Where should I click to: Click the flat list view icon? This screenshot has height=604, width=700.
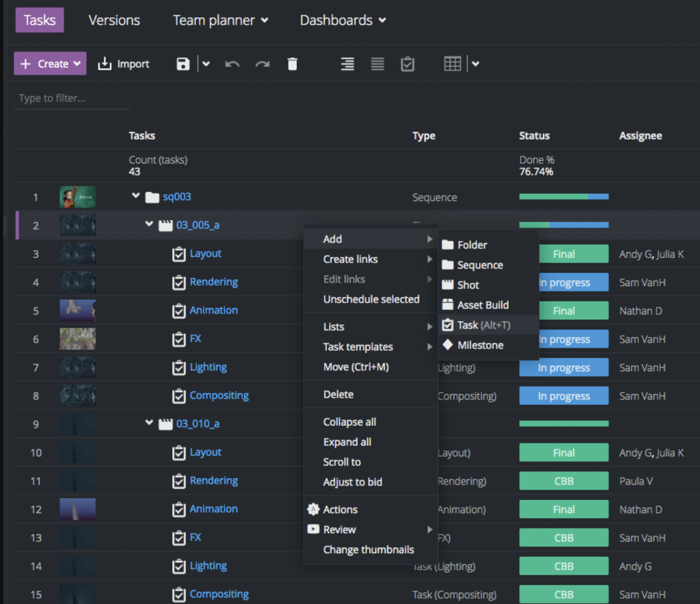pyautogui.click(x=377, y=64)
